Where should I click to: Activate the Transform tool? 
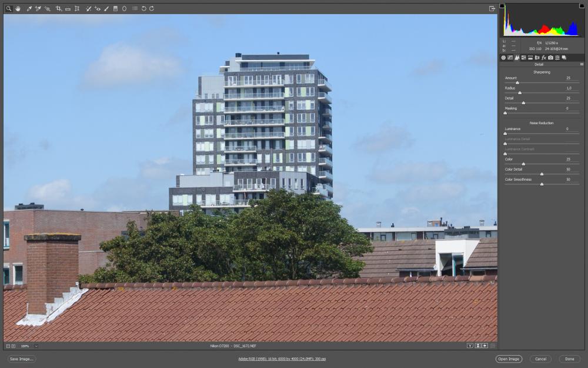[x=77, y=8]
